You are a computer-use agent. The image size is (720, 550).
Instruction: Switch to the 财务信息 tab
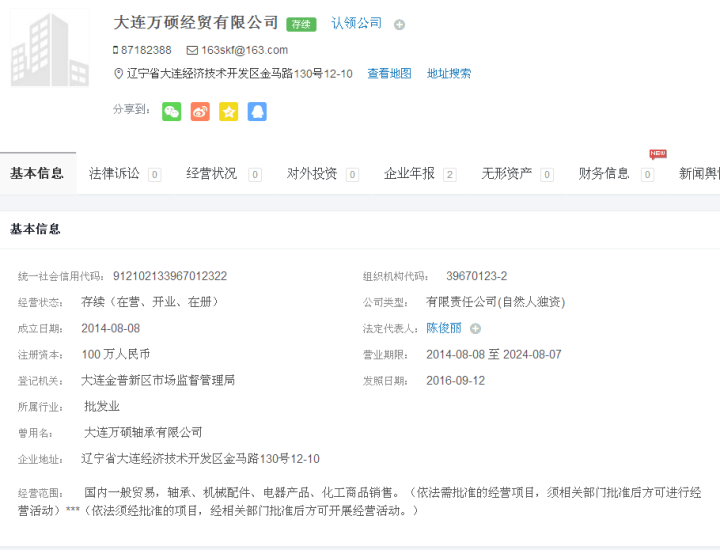point(604,173)
